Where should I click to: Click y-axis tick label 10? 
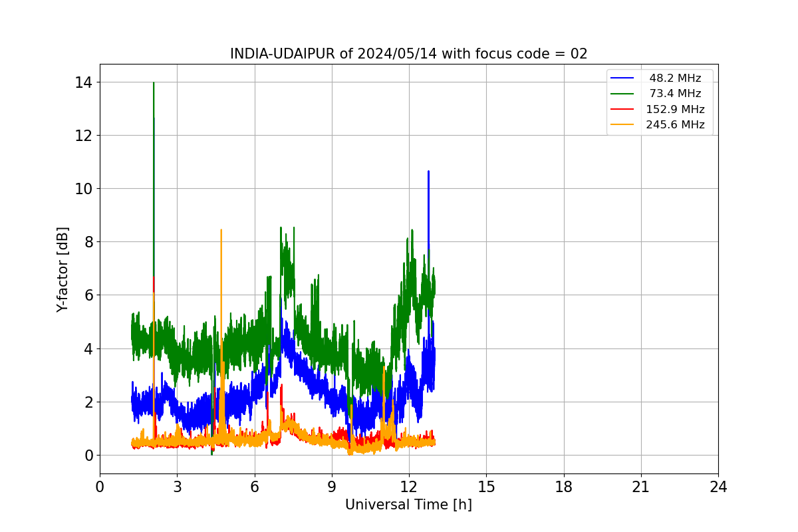[84, 189]
